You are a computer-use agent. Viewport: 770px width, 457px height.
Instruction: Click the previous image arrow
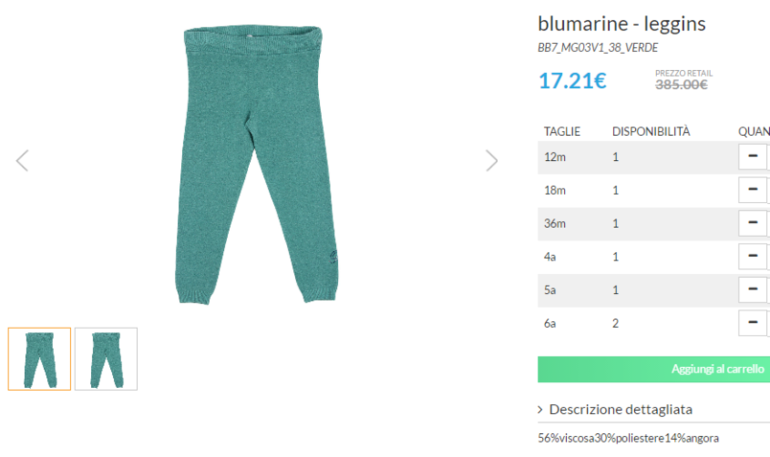[x=22, y=160]
